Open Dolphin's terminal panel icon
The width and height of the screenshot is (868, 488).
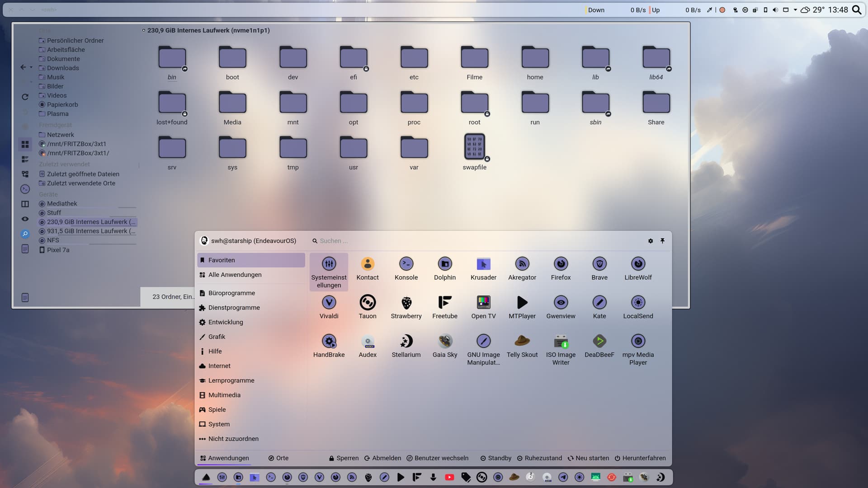pos(25,189)
